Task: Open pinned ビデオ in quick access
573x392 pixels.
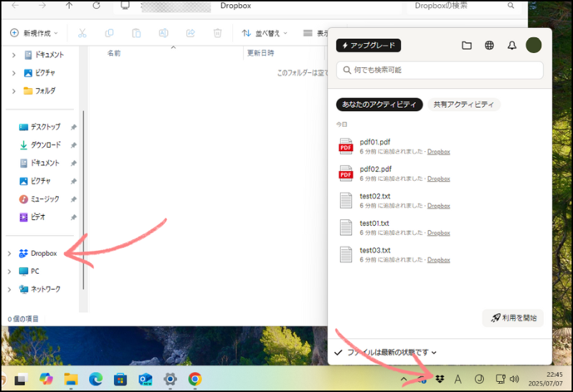Action: pyautogui.click(x=32, y=217)
